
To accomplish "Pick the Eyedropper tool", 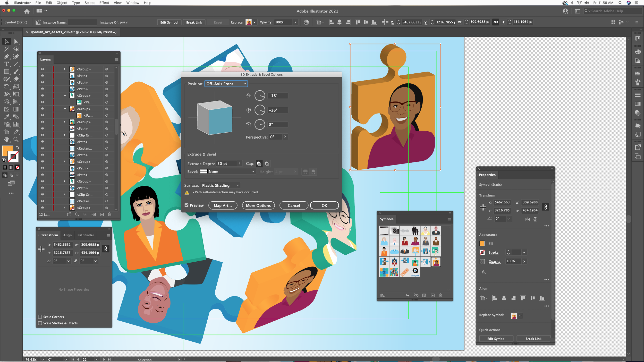I will (6, 117).
